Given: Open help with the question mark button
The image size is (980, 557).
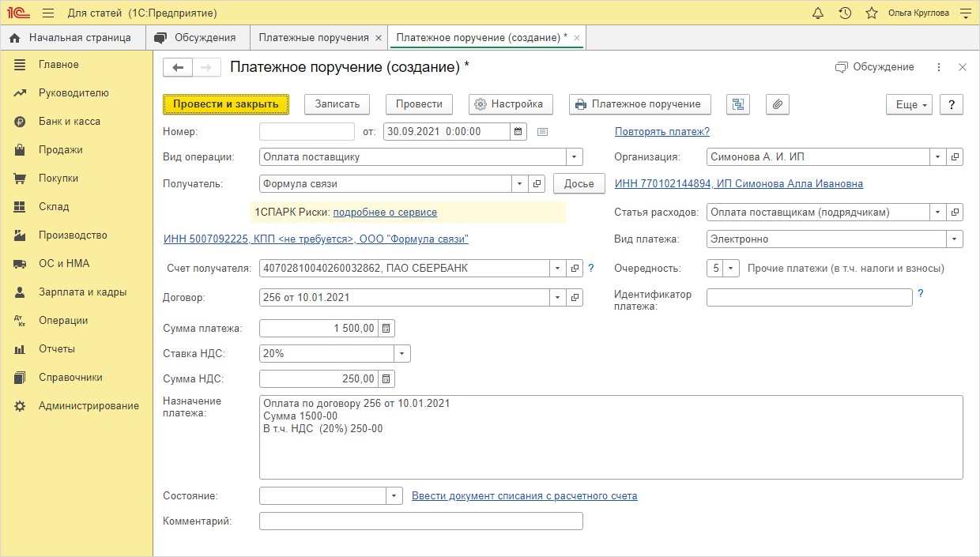Looking at the screenshot, I should pos(952,104).
